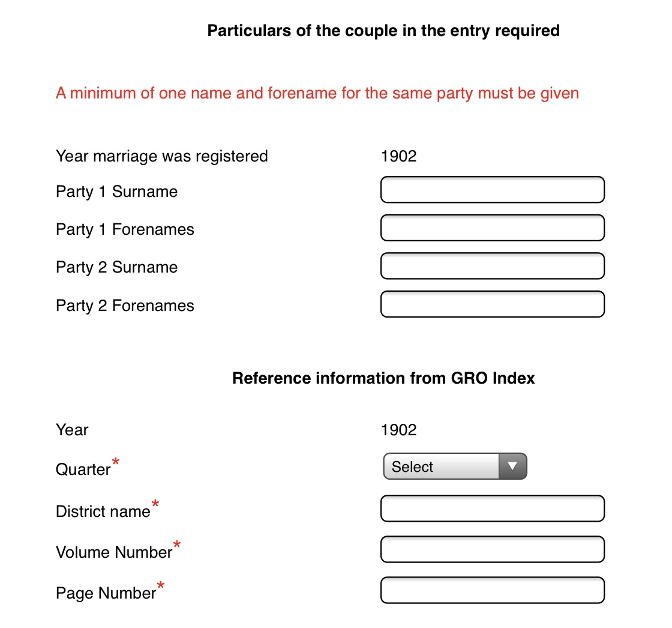Select the 'Party 2 Surname' label
The image size is (672, 628).
point(116,267)
